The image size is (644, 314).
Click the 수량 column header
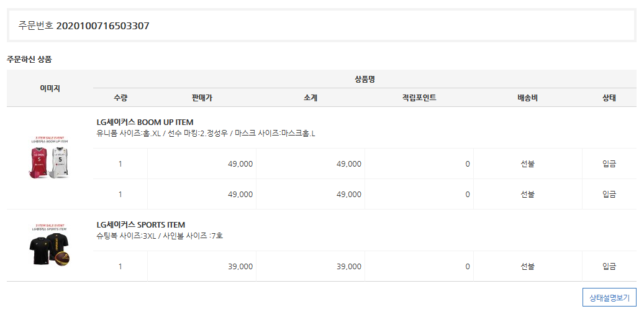120,98
